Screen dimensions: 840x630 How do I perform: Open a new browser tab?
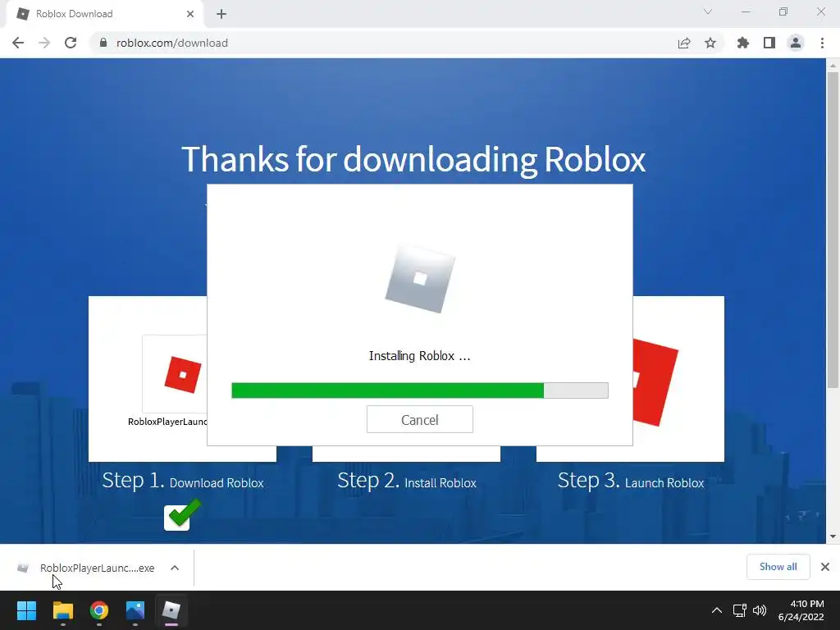point(221,14)
